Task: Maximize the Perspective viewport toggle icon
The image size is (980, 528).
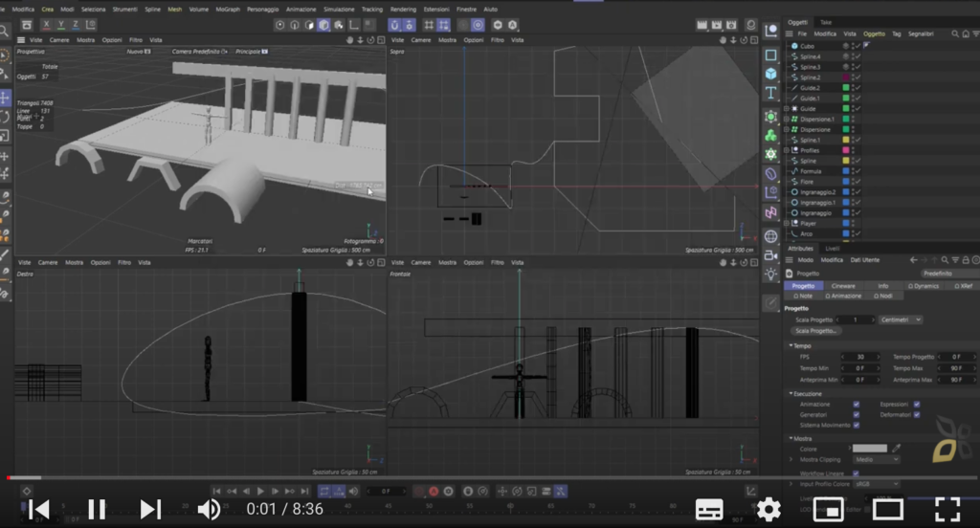Action: click(381, 40)
